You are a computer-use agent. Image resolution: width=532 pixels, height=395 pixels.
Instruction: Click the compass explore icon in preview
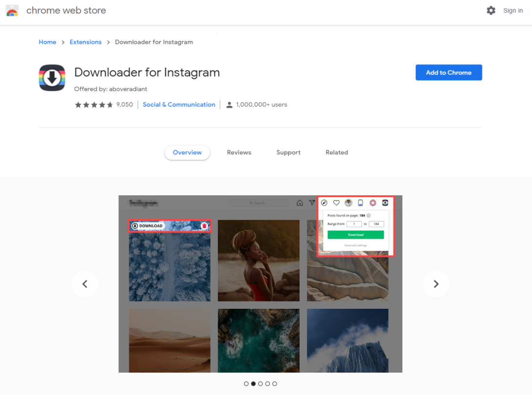pos(324,203)
